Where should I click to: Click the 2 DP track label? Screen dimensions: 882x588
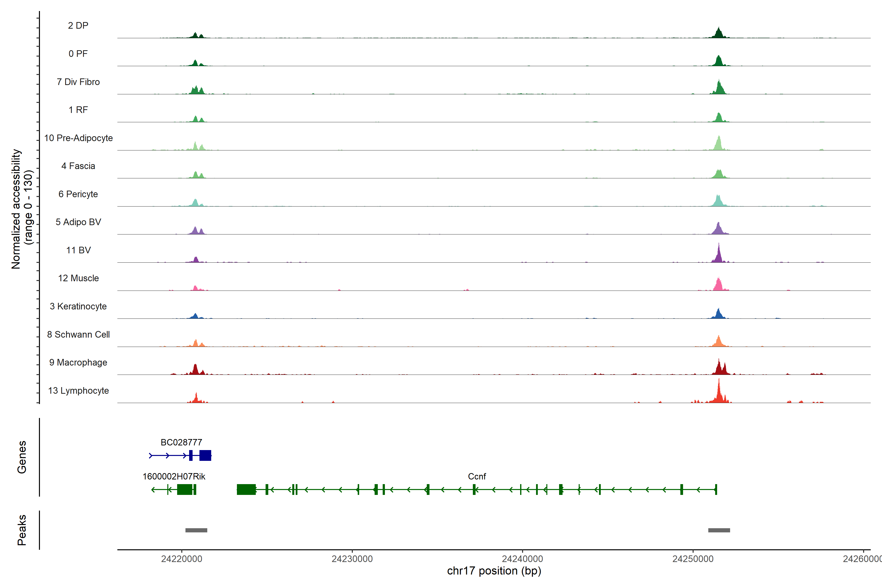[x=78, y=25]
